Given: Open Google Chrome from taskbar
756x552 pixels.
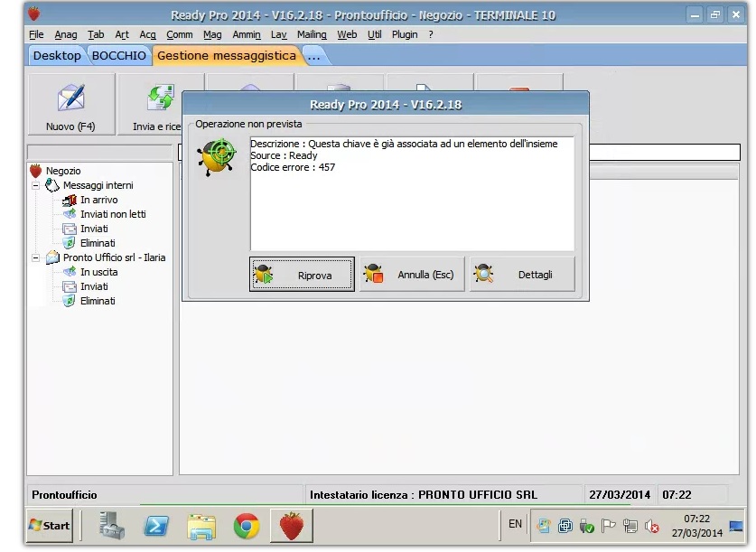Looking at the screenshot, I should [247, 526].
